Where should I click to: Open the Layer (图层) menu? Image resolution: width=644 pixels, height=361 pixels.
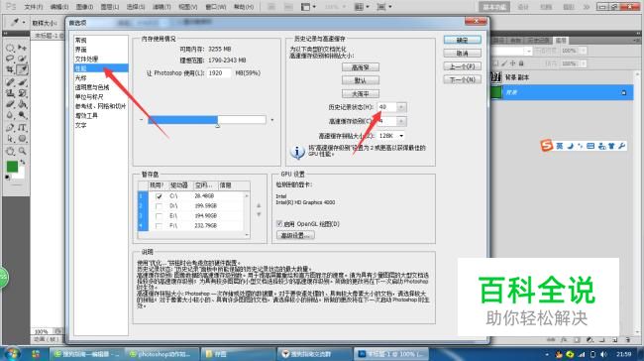pyautogui.click(x=110, y=7)
